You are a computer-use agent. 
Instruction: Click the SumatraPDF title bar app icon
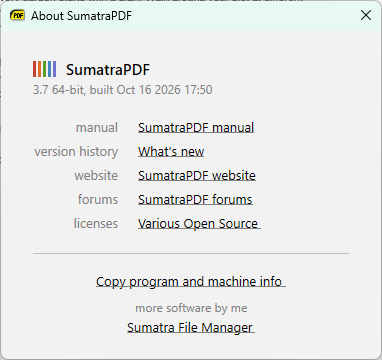[17, 15]
